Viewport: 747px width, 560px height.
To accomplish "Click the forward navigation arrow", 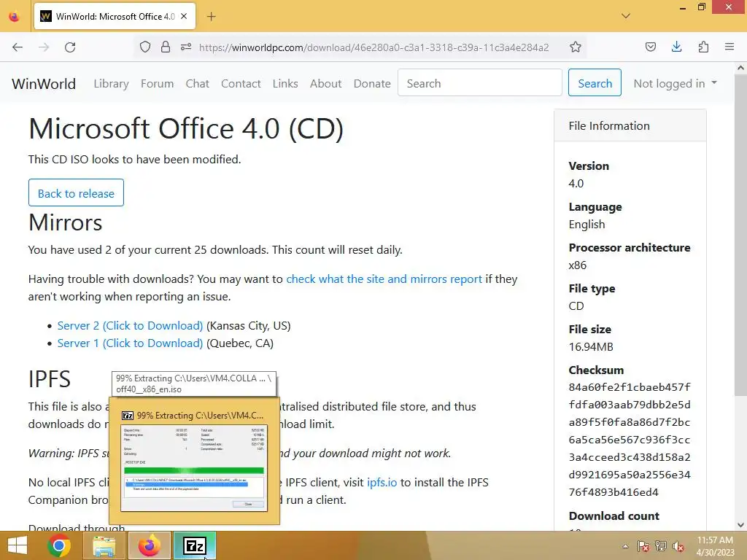I will click(44, 47).
